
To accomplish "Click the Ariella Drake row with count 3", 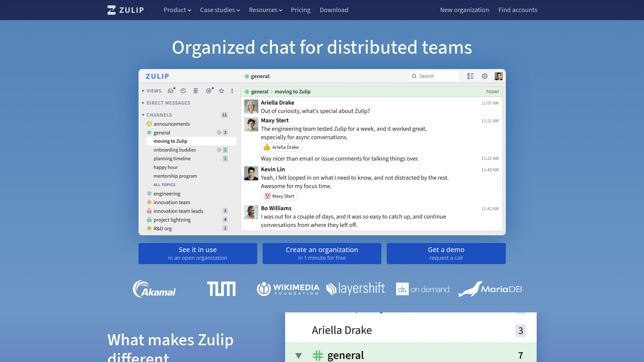I will tap(411, 330).
